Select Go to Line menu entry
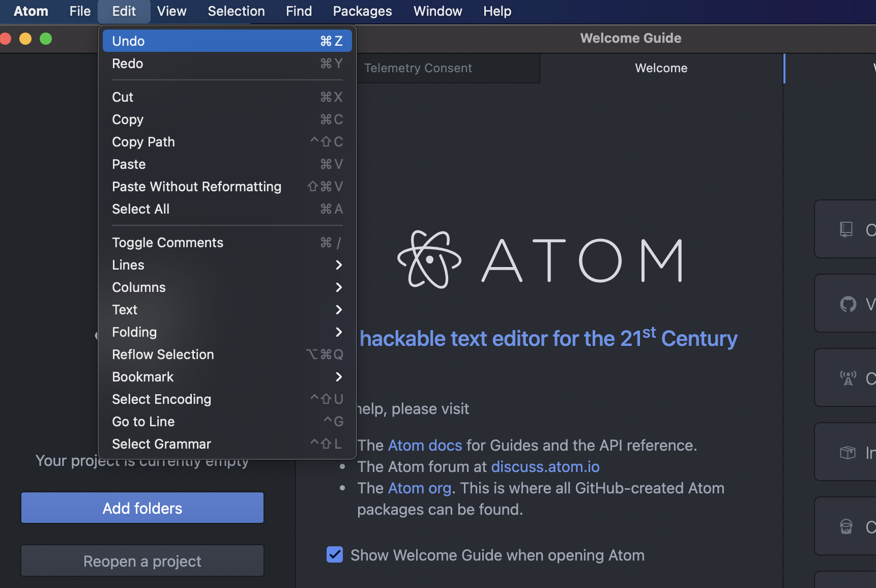The width and height of the screenshot is (876, 588). point(227,422)
